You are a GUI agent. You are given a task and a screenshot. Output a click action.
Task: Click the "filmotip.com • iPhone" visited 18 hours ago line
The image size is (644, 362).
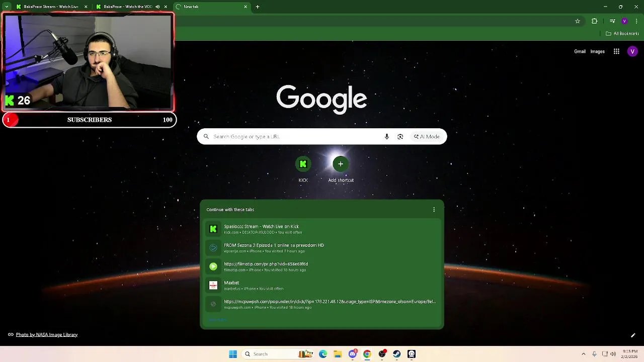pyautogui.click(x=265, y=269)
